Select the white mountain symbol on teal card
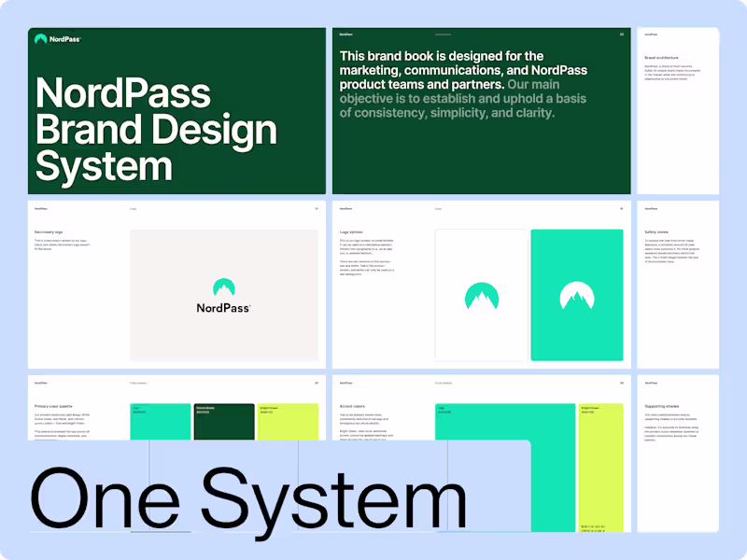The image size is (747, 560). (x=577, y=295)
